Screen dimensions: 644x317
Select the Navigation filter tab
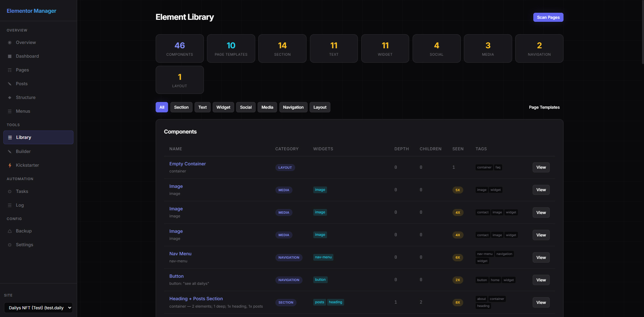293,107
